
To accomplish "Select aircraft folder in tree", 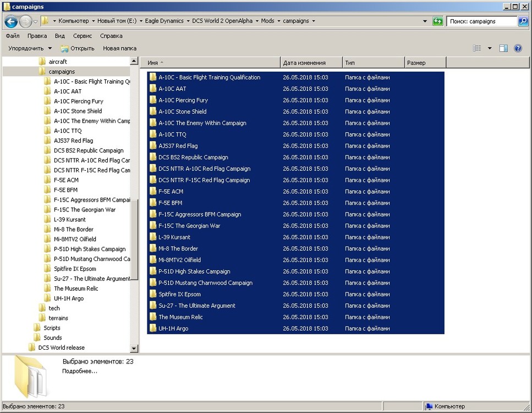I will (58, 62).
